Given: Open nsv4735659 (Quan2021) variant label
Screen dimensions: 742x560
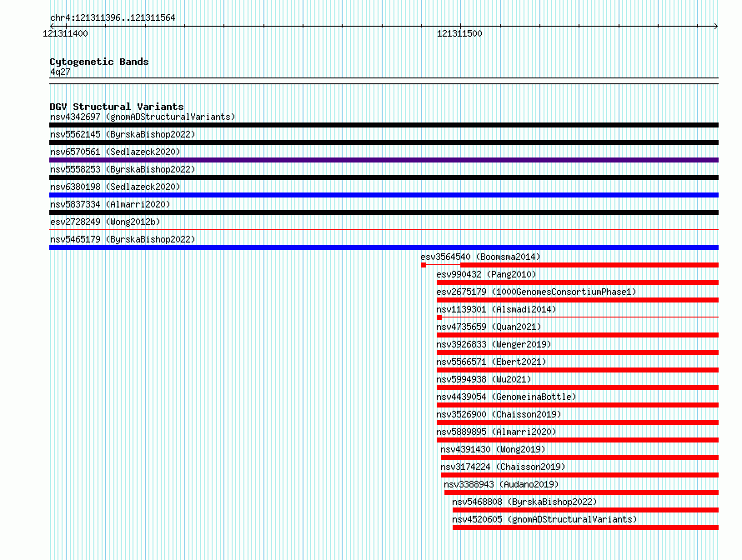Looking at the screenshot, I should point(489,327).
